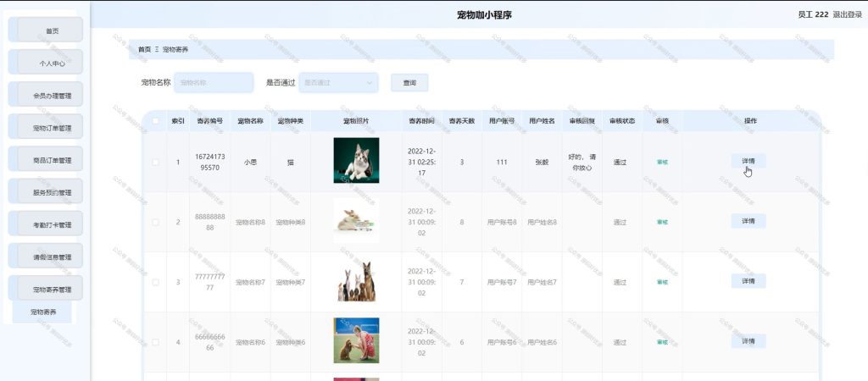Click 审核 link in row 4 (宠物名称6)

[x=662, y=342]
